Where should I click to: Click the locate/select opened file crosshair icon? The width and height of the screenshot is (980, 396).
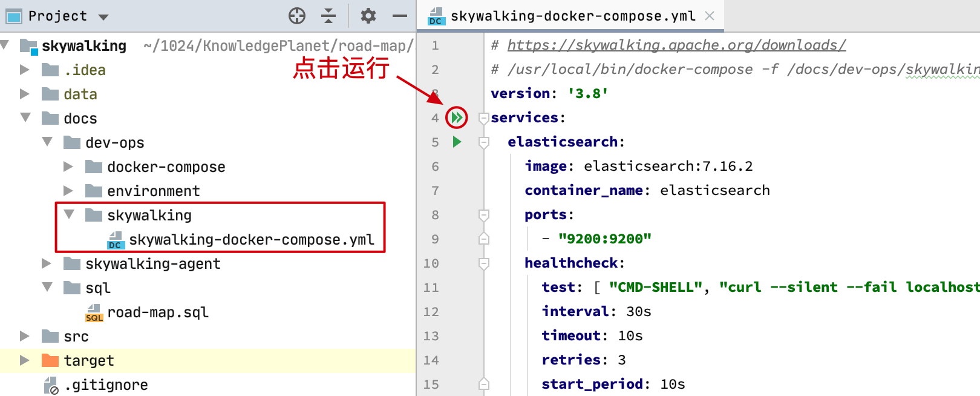(297, 16)
